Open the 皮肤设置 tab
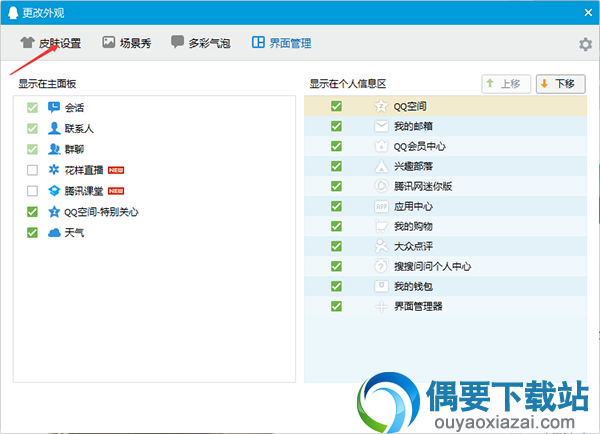The width and height of the screenshot is (600, 434). 51,43
